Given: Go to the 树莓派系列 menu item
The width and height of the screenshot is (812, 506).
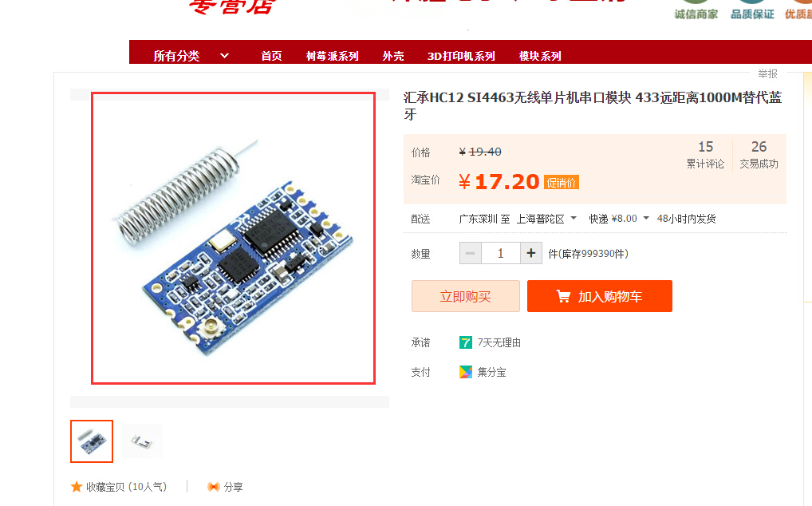Looking at the screenshot, I should pos(333,56).
